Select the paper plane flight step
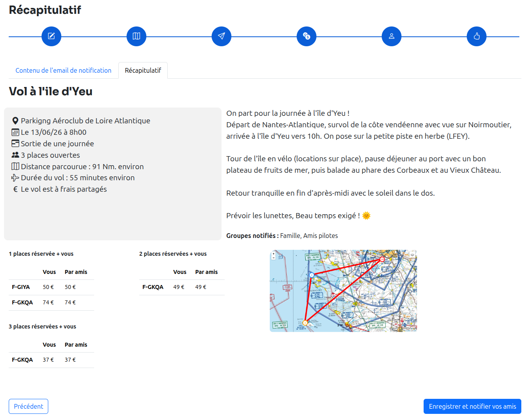The width and height of the screenshot is (532, 419). pyautogui.click(x=222, y=36)
